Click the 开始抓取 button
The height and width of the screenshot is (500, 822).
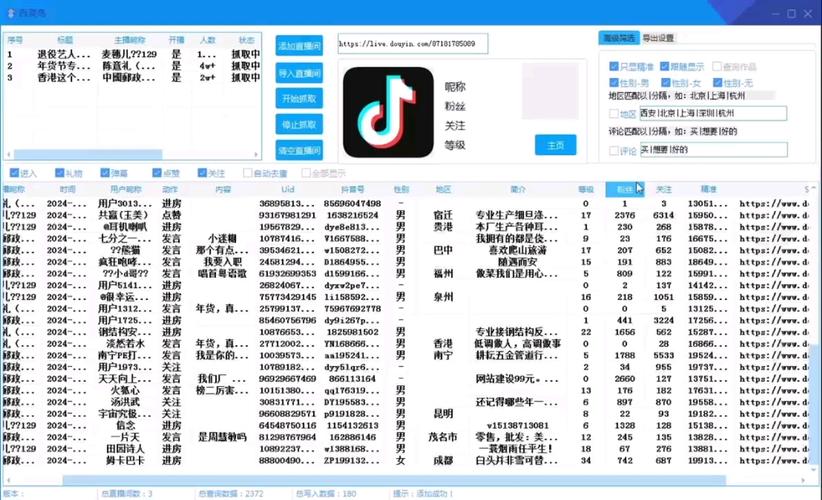(x=299, y=99)
